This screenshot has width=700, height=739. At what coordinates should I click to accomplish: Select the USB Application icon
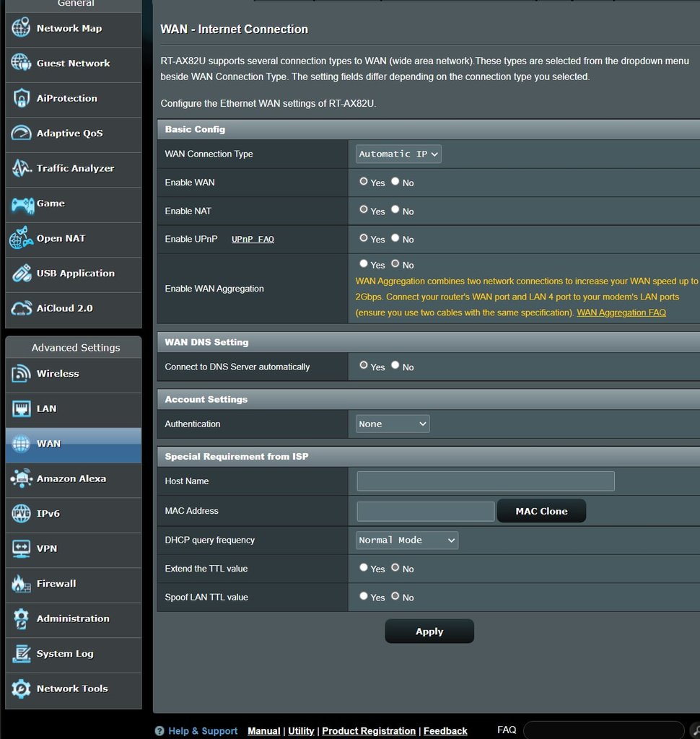point(22,274)
